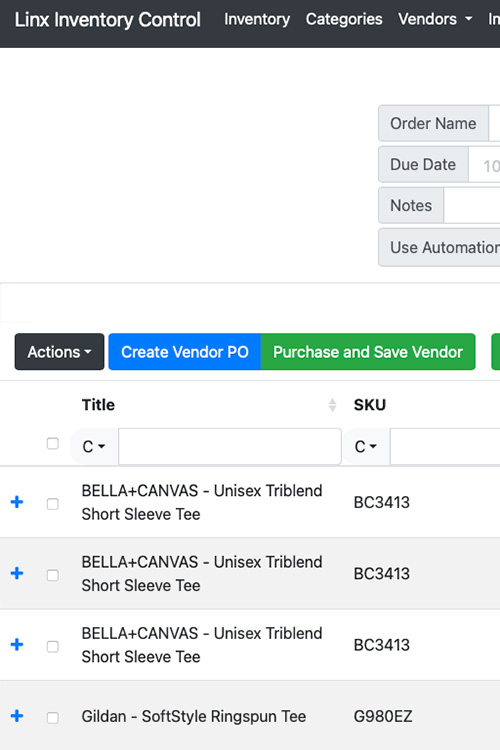Tick the select-all checkbox in the filter row

tap(53, 443)
